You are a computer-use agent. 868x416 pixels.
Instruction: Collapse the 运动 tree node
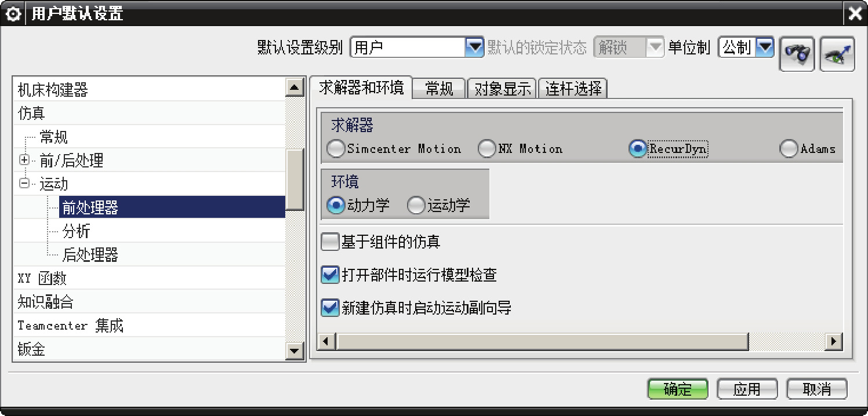[x=24, y=184]
